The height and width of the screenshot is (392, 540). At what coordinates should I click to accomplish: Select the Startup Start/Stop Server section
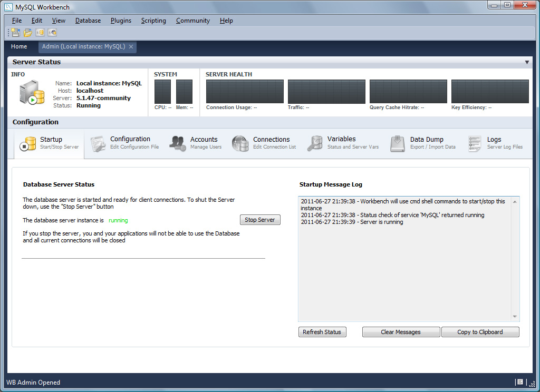coord(49,143)
